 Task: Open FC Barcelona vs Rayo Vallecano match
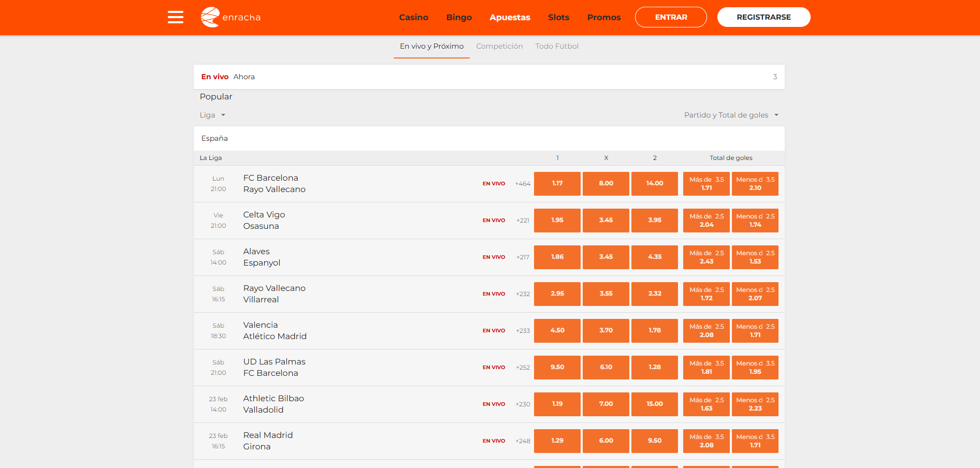tap(275, 183)
